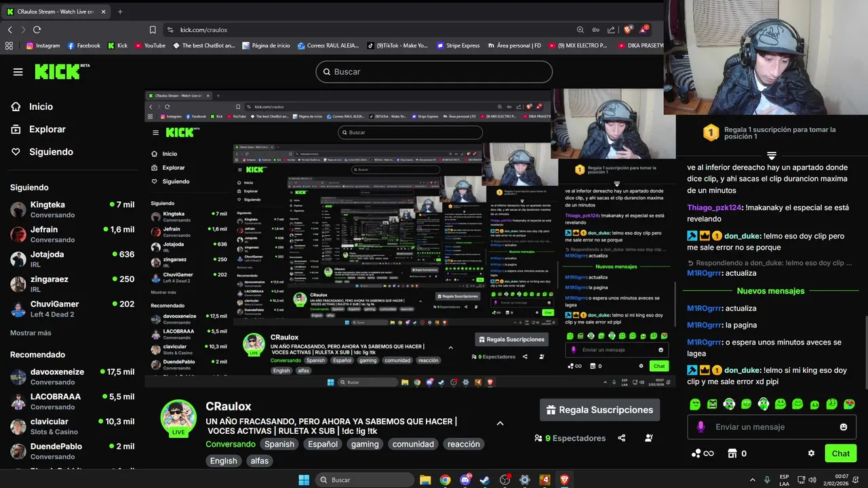868x488 pixels.
Task: Open Brave Shields lion icon
Action: coord(628,30)
